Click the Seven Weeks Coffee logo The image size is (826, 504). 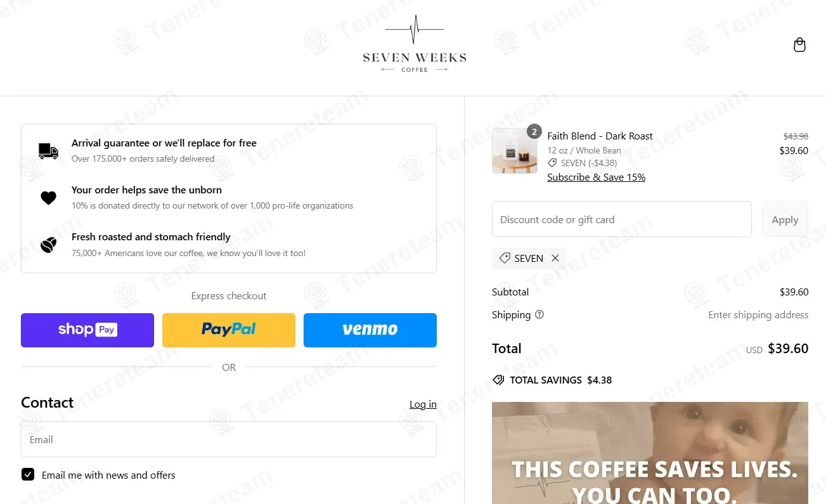(415, 44)
